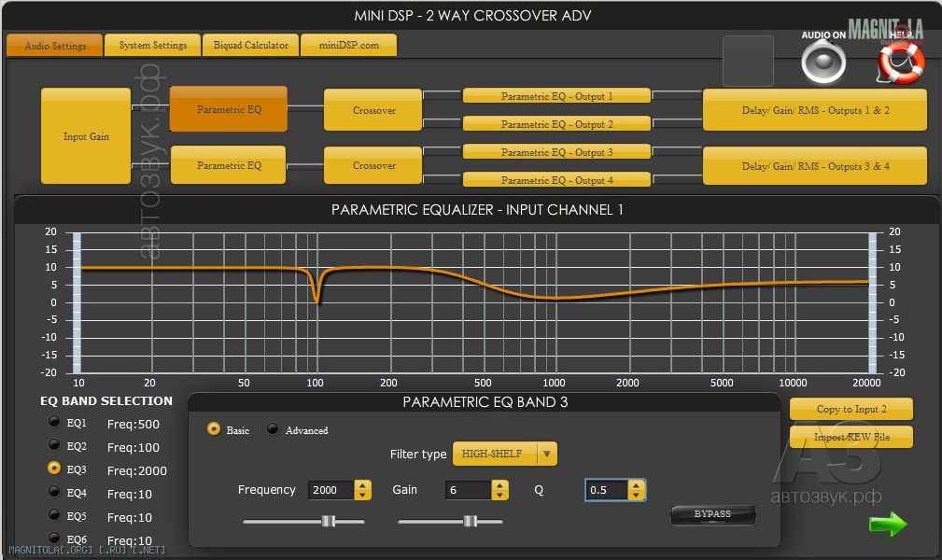Open the Input Gain block
942x560 pixels.
[86, 135]
